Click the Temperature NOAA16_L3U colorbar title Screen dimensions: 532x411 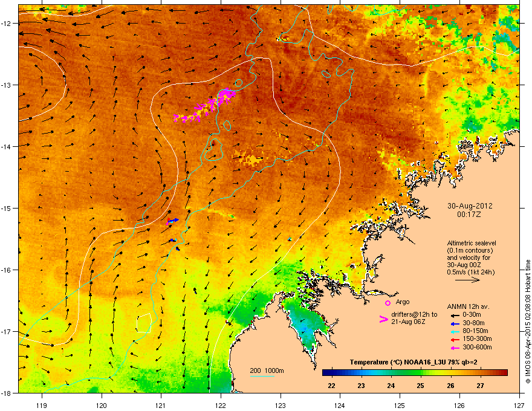414,363
